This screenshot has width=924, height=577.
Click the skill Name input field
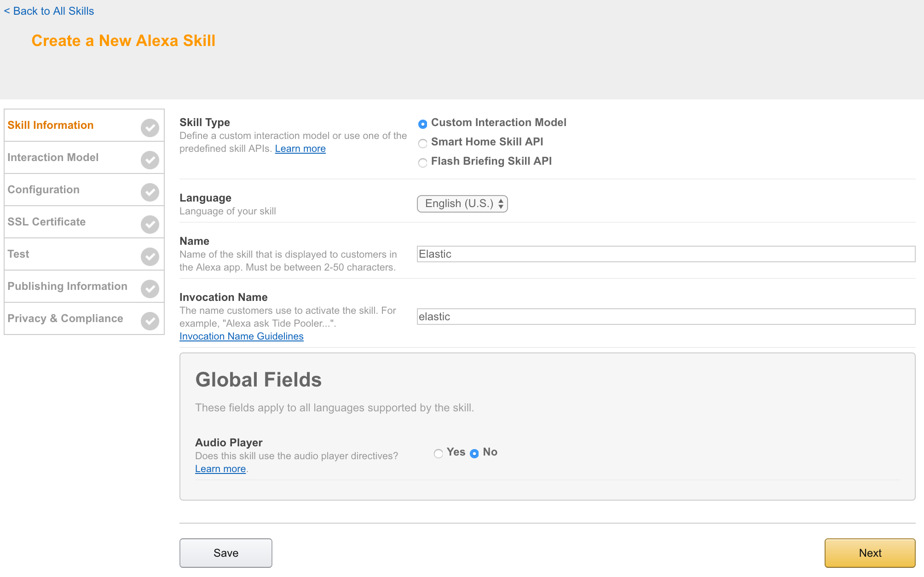[x=665, y=254]
